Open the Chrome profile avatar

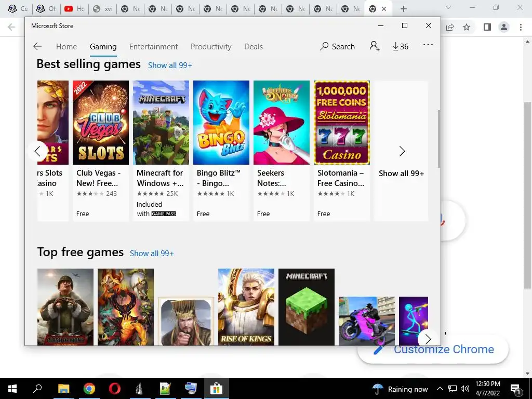point(504,27)
